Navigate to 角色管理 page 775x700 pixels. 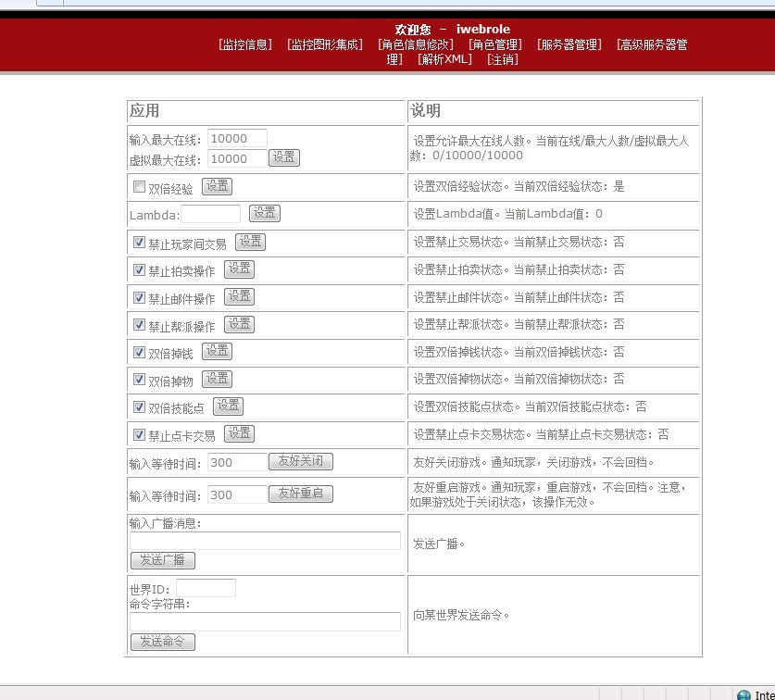coord(495,44)
